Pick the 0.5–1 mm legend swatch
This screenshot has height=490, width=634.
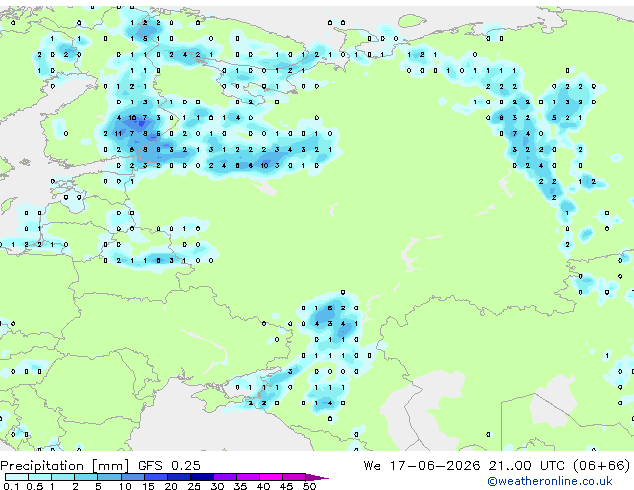click(40, 477)
